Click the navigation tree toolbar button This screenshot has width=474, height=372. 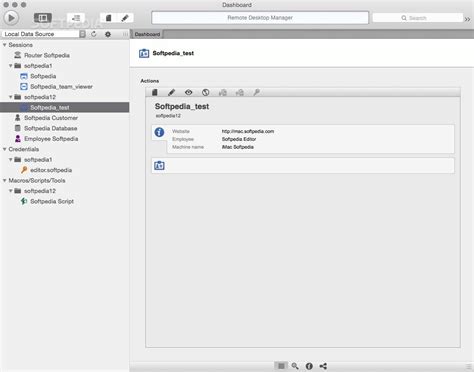[76, 18]
